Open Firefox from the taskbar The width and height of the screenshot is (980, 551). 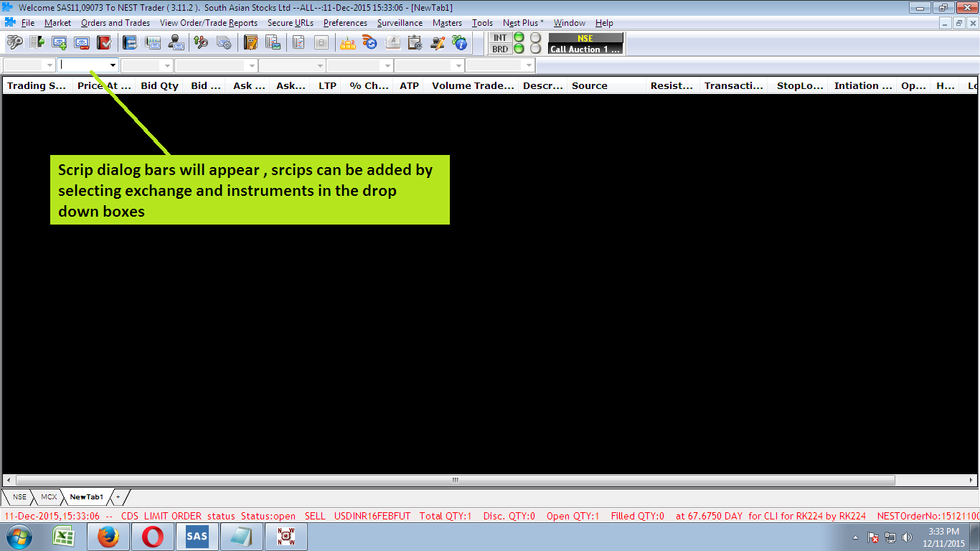point(108,537)
